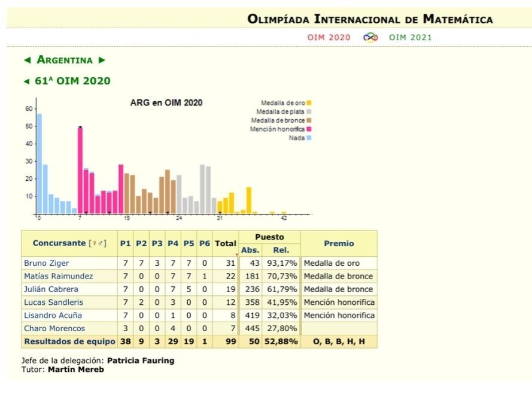This screenshot has width=532, height=409.
Task: Go to next country arrow right of Argentina
Action: [102, 60]
